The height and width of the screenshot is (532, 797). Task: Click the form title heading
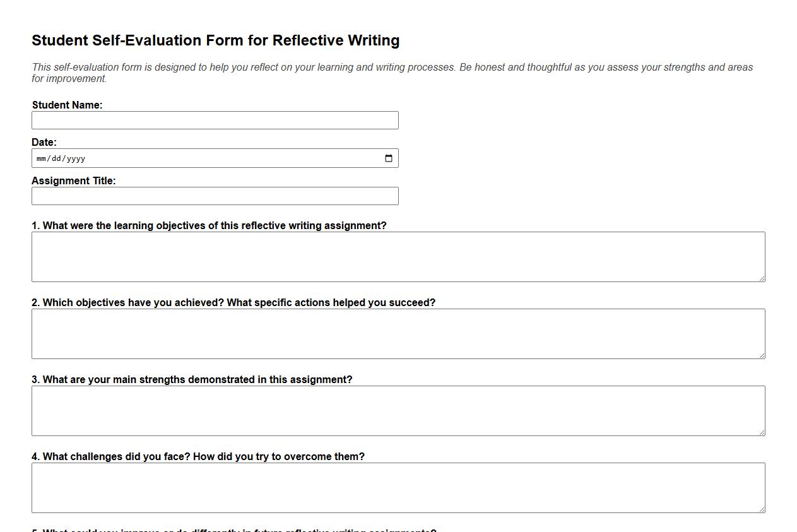215,40
